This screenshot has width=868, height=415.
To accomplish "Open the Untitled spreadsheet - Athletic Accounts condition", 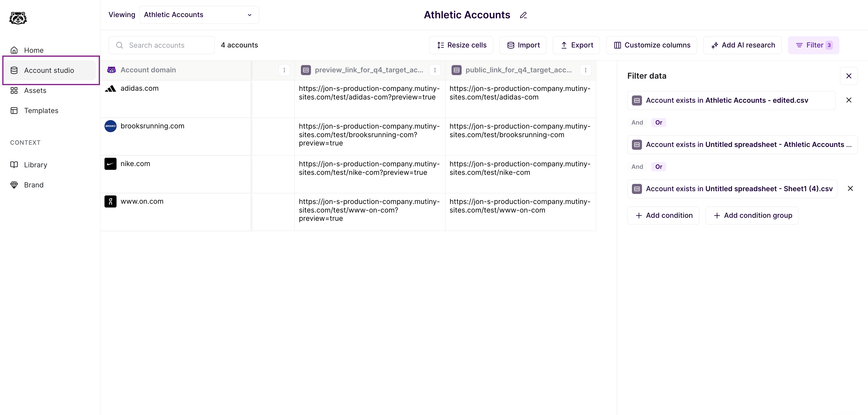I will [x=742, y=145].
